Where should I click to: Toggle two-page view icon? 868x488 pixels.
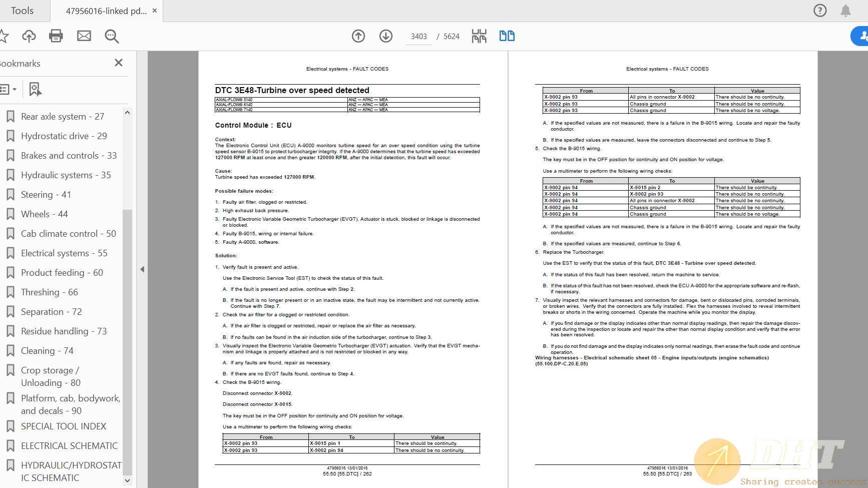click(507, 36)
